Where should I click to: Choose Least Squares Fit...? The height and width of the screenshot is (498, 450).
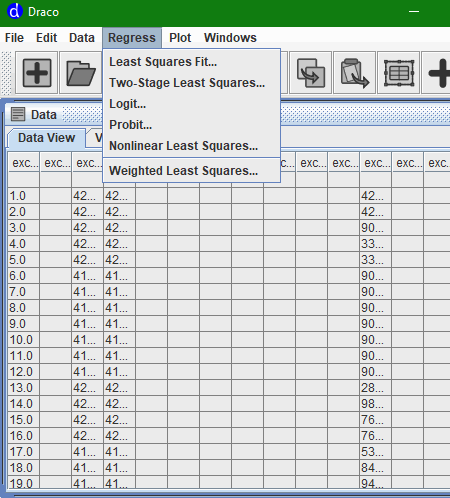pyautogui.click(x=192, y=62)
